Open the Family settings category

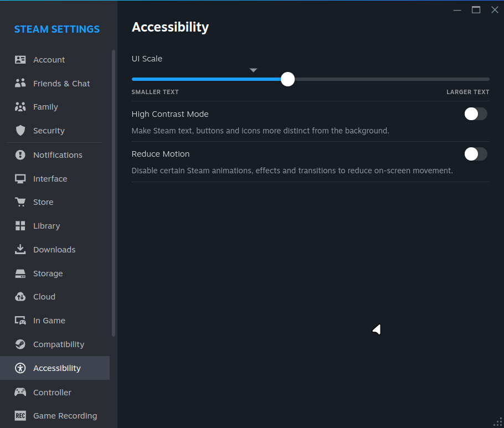point(45,107)
